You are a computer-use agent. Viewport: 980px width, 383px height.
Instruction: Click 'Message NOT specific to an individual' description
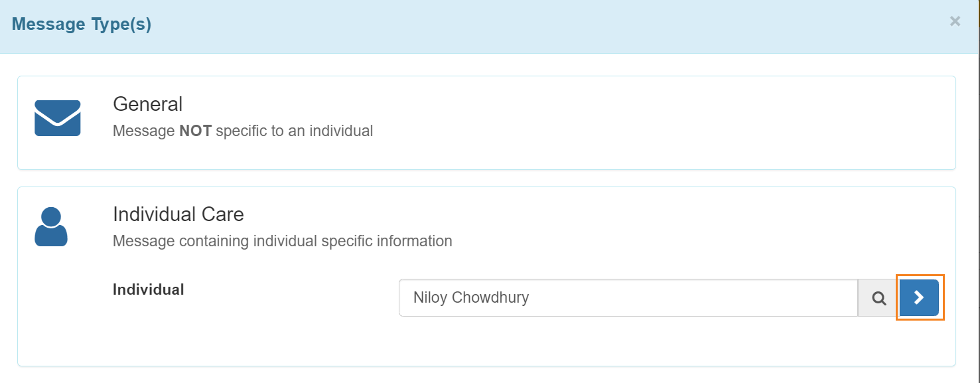(243, 131)
